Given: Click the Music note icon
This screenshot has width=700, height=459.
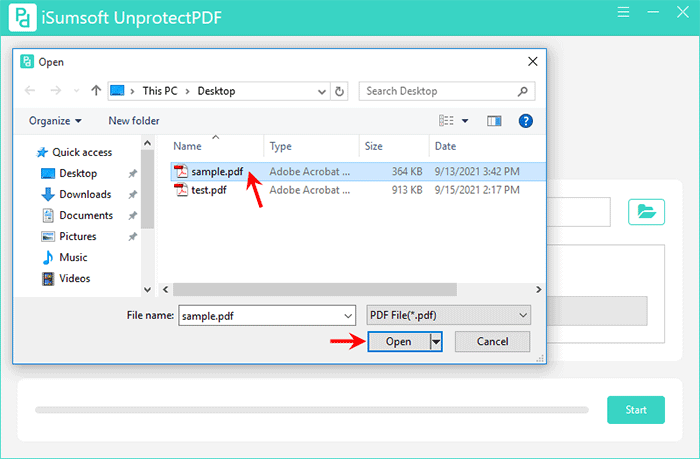Looking at the screenshot, I should click(x=48, y=257).
